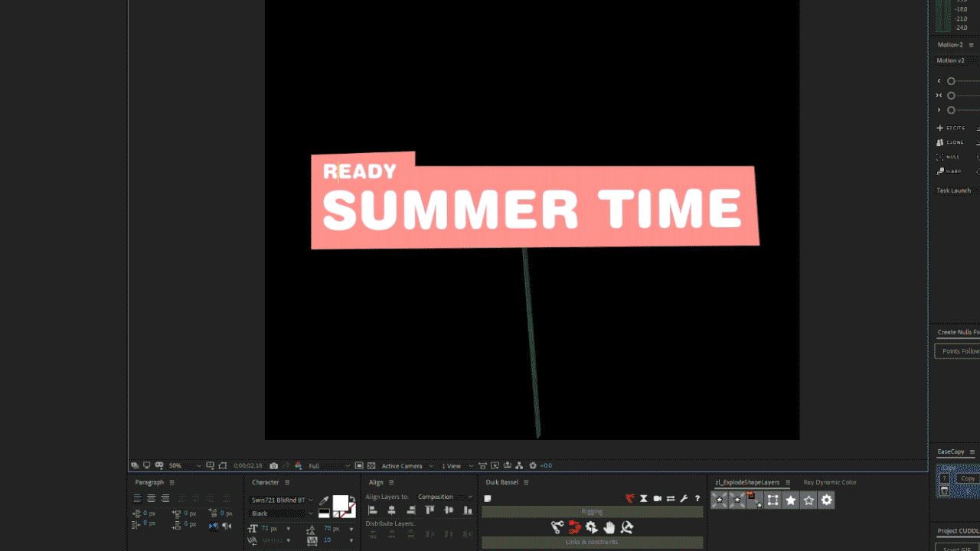The height and width of the screenshot is (551, 980).
Task: Open the composition flowchart icon
Action: point(520,465)
